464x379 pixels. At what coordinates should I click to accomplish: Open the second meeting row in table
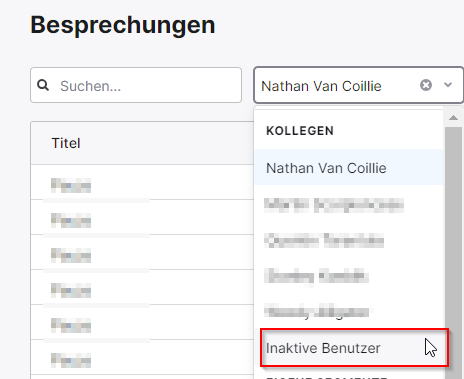tap(142, 217)
